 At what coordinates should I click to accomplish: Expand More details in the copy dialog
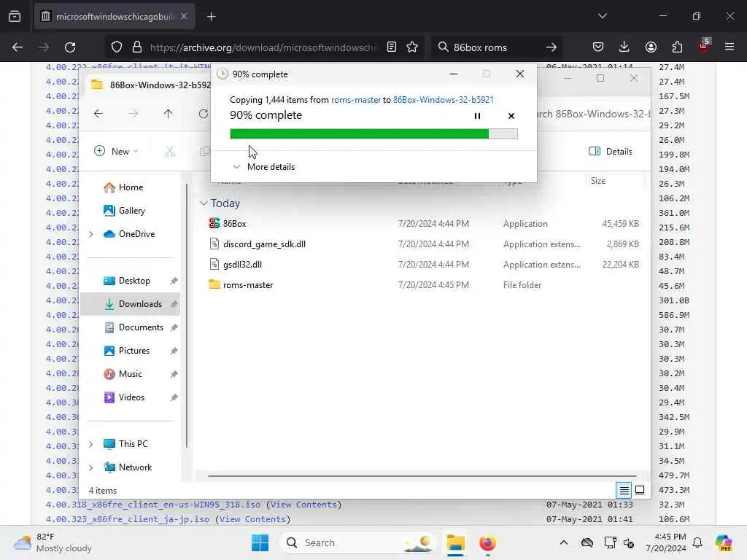(264, 167)
